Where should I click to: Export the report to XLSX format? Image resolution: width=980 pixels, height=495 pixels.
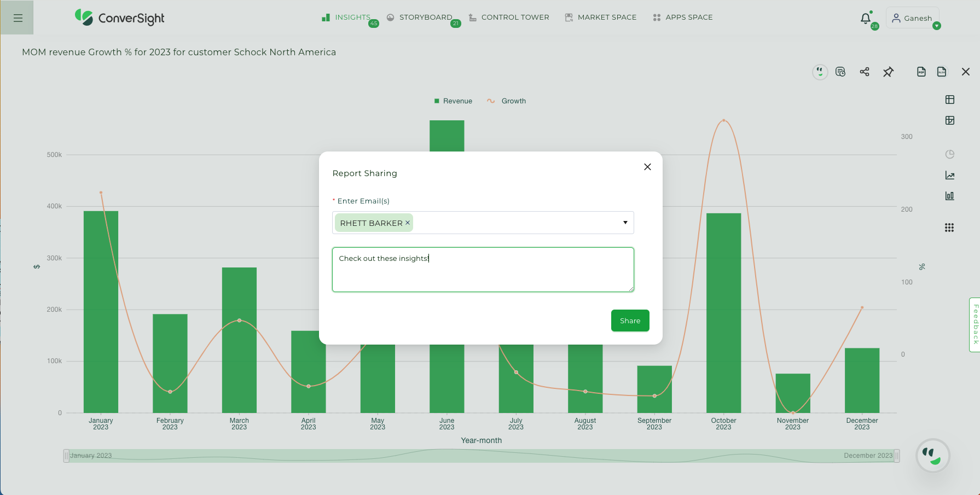[x=942, y=72]
